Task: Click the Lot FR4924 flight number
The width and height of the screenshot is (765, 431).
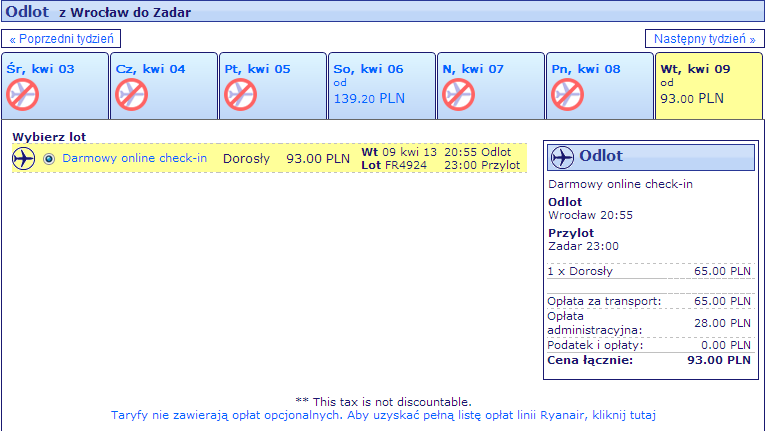Action: point(394,165)
